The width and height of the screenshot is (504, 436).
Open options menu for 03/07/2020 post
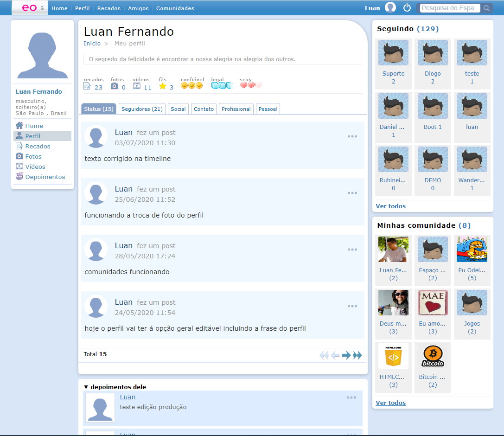pyautogui.click(x=352, y=136)
